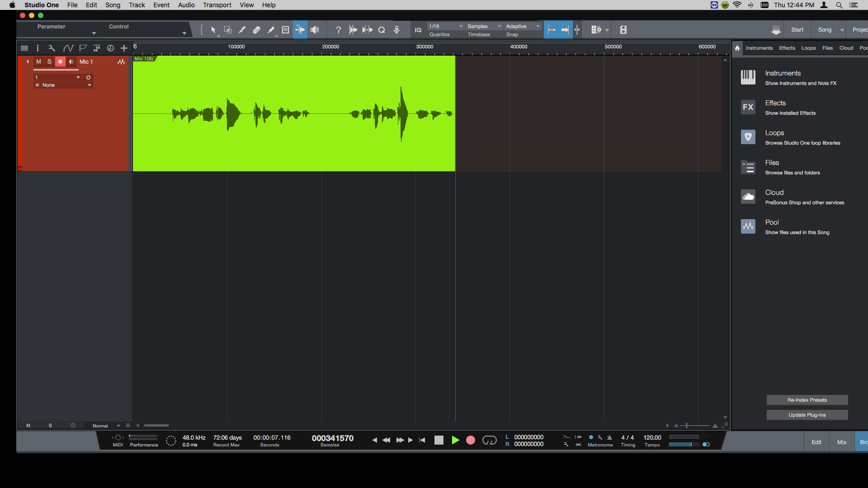Image resolution: width=868 pixels, height=488 pixels.
Task: Open the Snap mode Adaptive dropdown
Action: point(523,26)
